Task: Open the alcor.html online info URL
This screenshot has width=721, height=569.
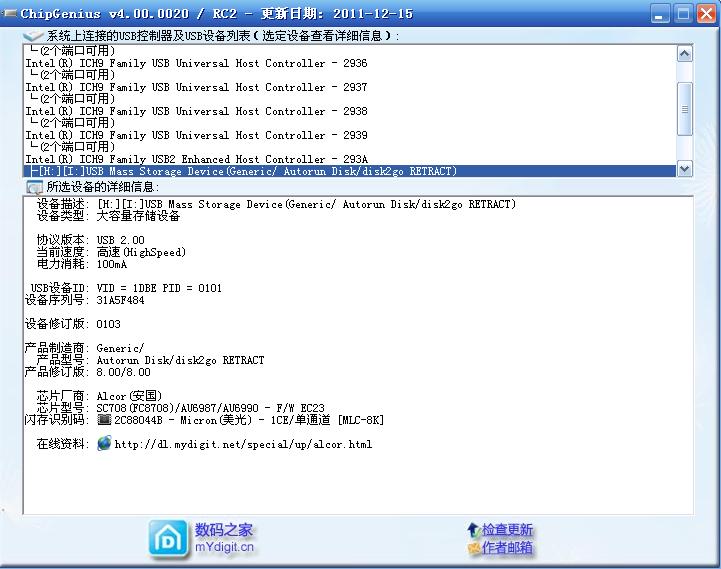Action: (x=243, y=444)
